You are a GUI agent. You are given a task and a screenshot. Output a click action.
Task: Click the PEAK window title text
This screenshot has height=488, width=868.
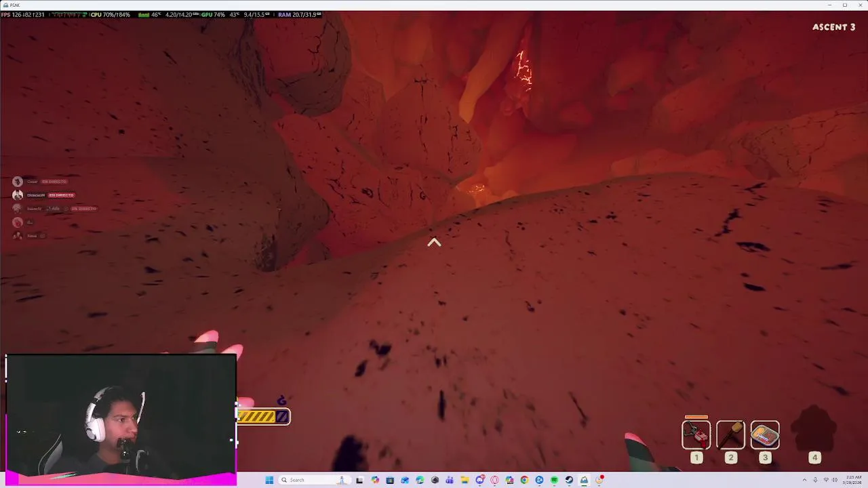14,5
